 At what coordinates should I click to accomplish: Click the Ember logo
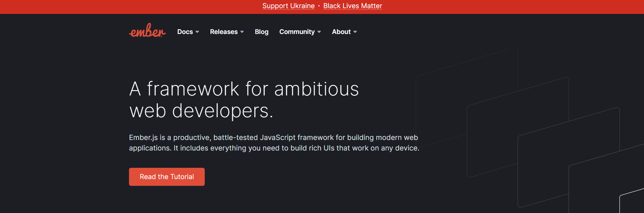point(147,31)
